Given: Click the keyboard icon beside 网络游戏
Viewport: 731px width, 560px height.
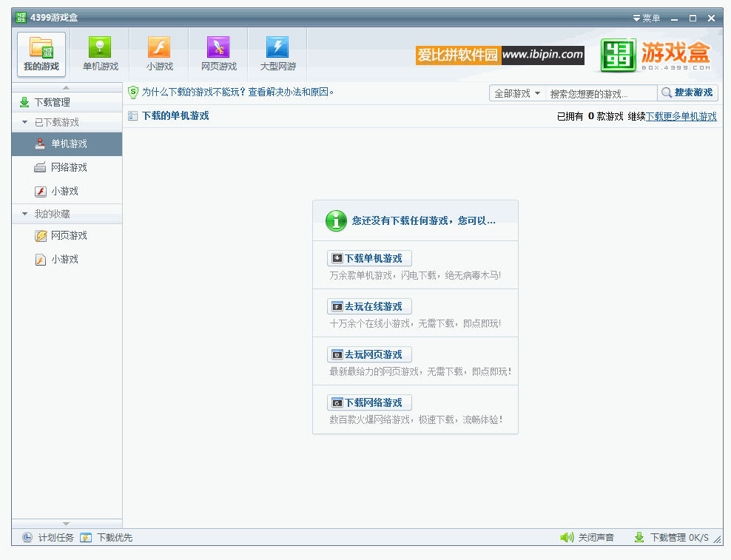Looking at the screenshot, I should click(x=40, y=167).
